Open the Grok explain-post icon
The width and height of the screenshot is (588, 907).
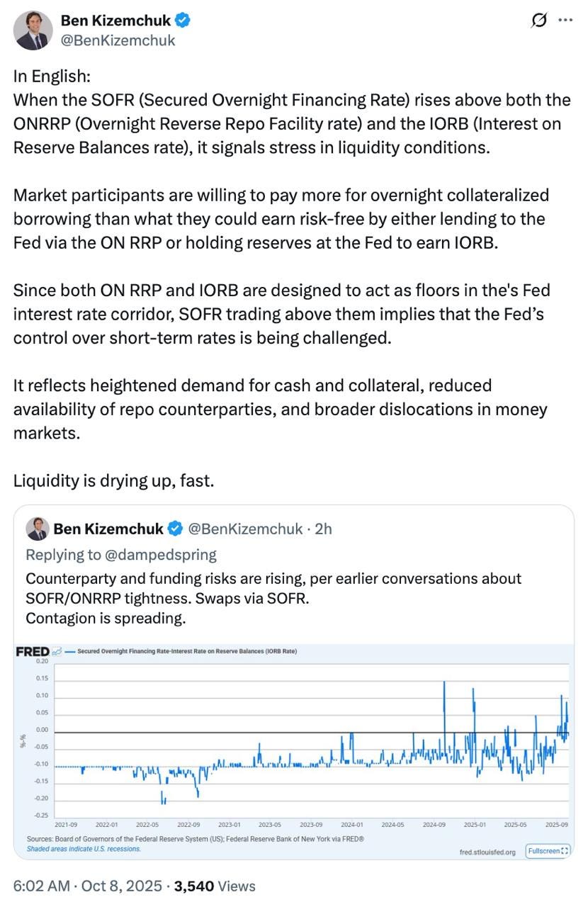pos(539,21)
